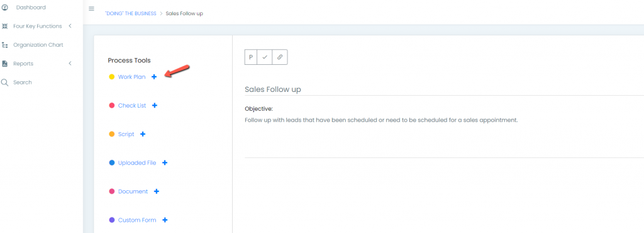Click the P button in toolbar

(250, 57)
